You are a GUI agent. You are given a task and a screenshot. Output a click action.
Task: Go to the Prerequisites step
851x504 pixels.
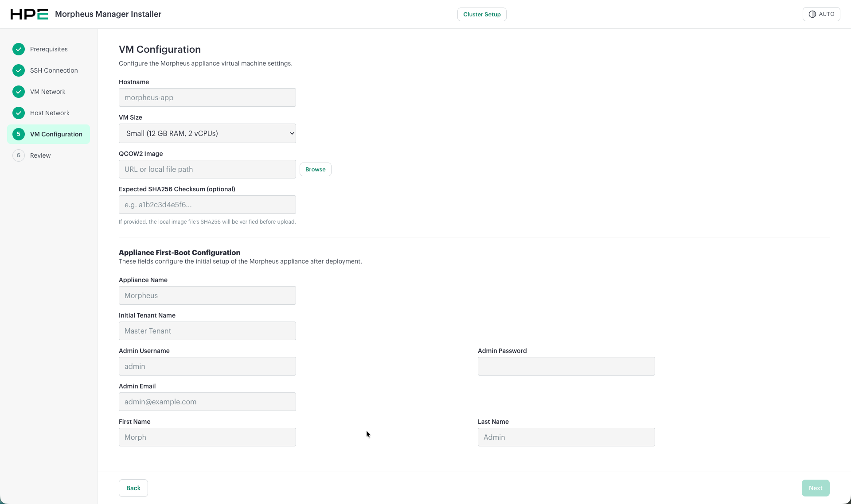[49, 49]
